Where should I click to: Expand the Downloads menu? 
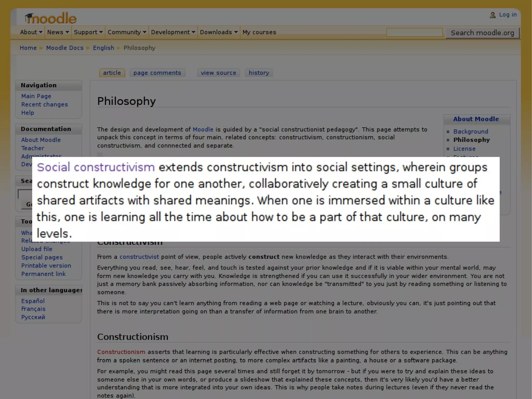click(x=219, y=32)
